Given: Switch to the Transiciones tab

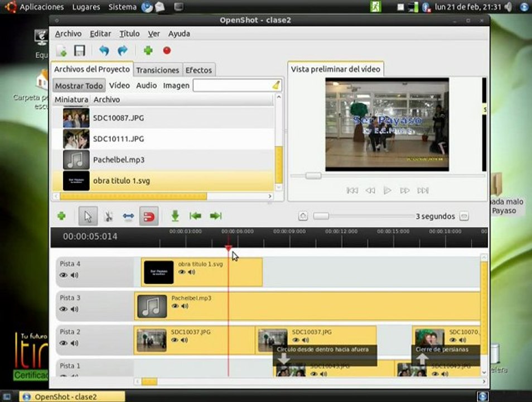Looking at the screenshot, I should click(x=158, y=70).
